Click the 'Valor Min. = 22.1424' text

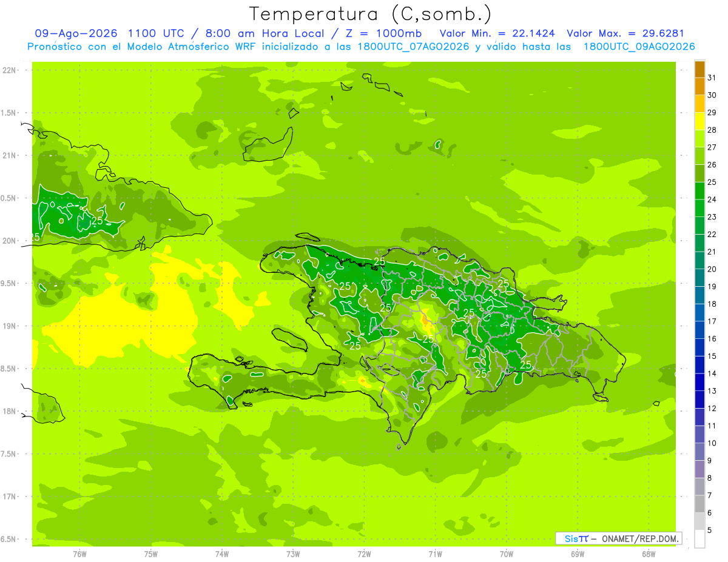coord(498,33)
